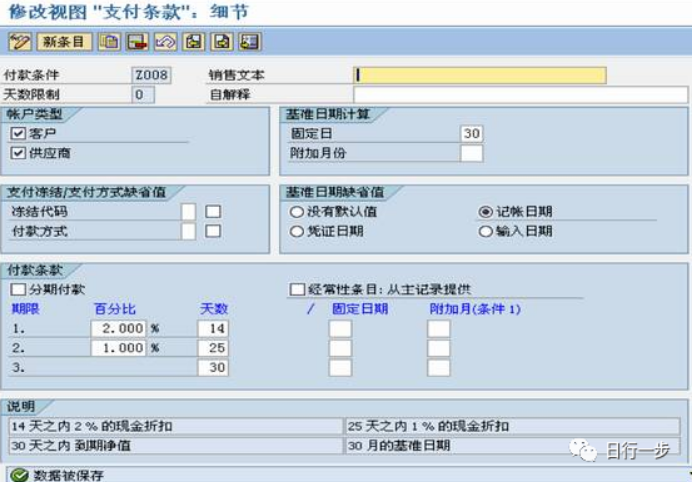
Task: Click explanation text '14 天之内 2 % 的现金折扣'
Action: pyautogui.click(x=92, y=426)
